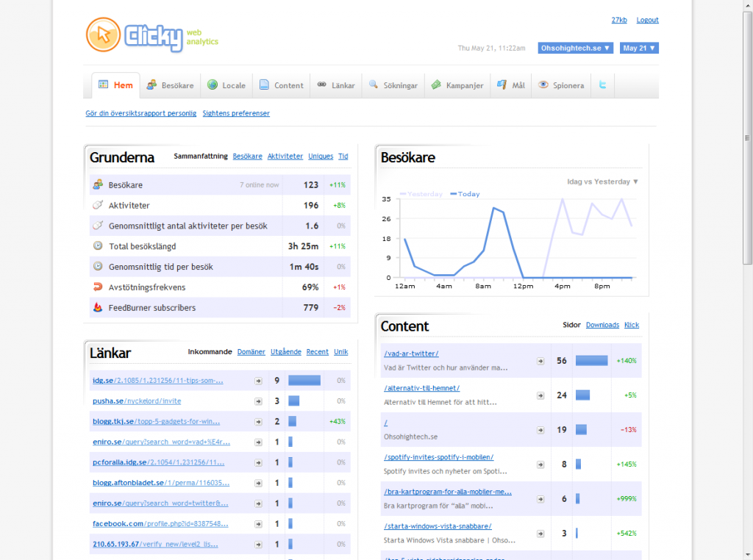
Task: Expand the Idag vs Yesterday chart selector
Action: [x=602, y=182]
